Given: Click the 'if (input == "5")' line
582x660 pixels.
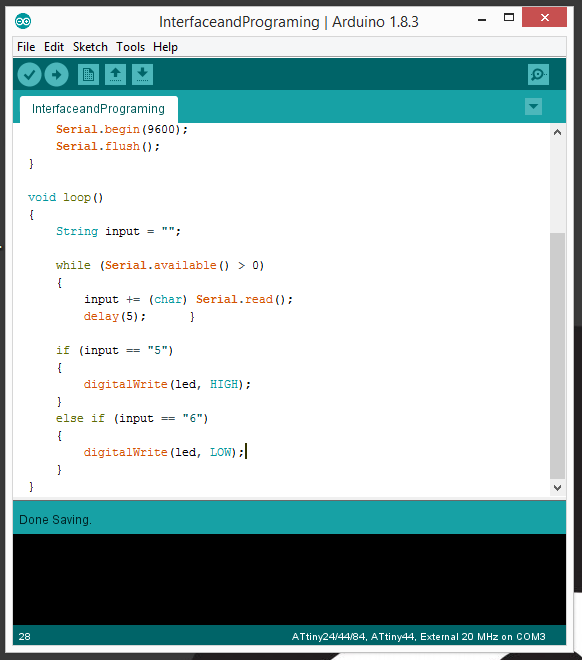Looking at the screenshot, I should [x=114, y=350].
